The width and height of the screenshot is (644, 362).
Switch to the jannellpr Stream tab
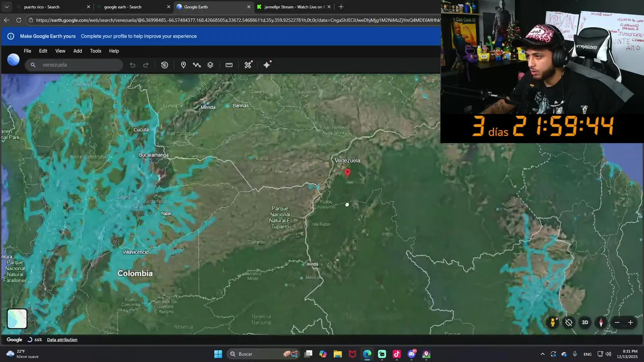pyautogui.click(x=293, y=7)
